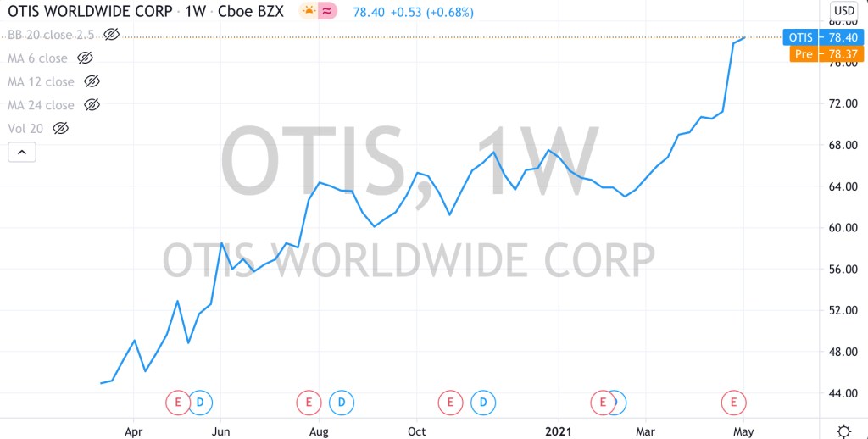Click the dividend marker near November
This screenshot has width=868, height=439.
tap(483, 402)
